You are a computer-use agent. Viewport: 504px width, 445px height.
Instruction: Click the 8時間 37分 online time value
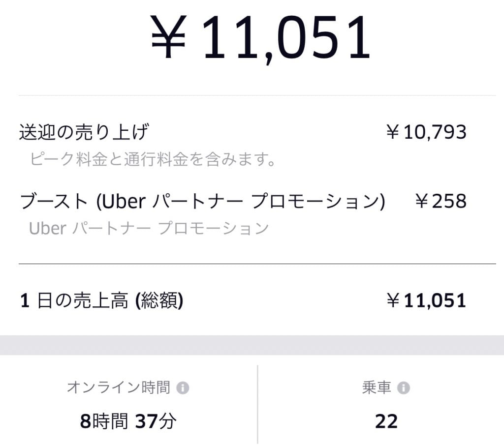[128, 421]
